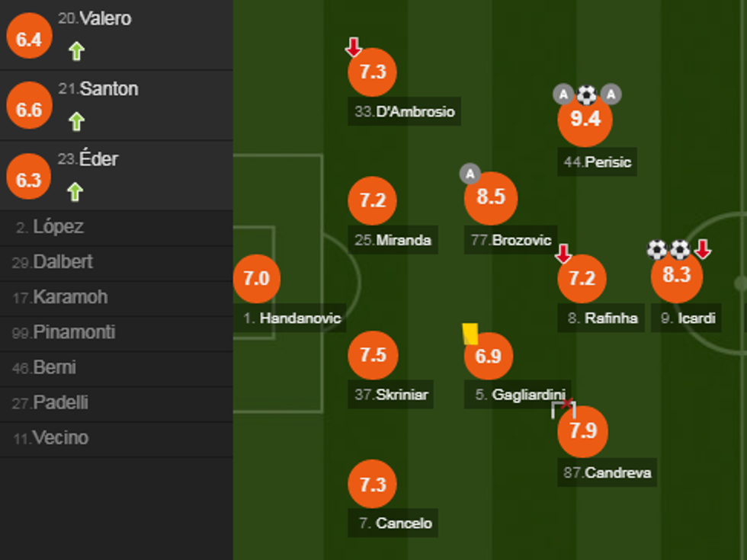
Task: Click the yellow card next to Gagliardini
Action: 470,334
